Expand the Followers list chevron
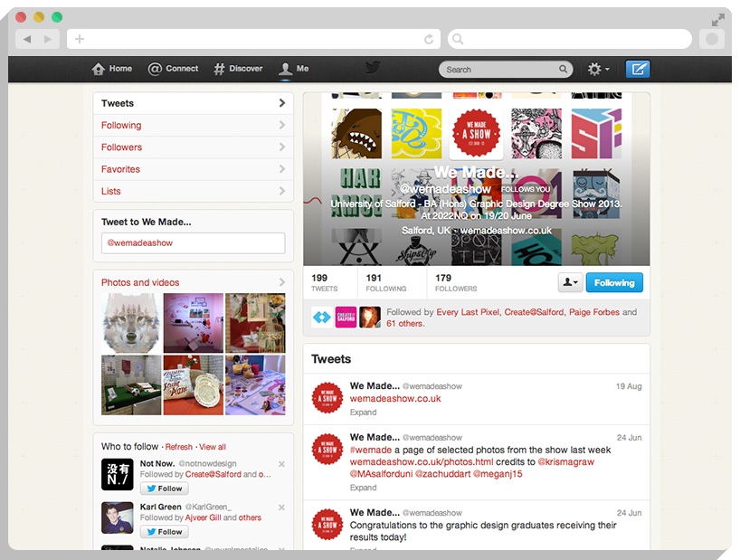This screenshot has height=560, width=740. 282,147
